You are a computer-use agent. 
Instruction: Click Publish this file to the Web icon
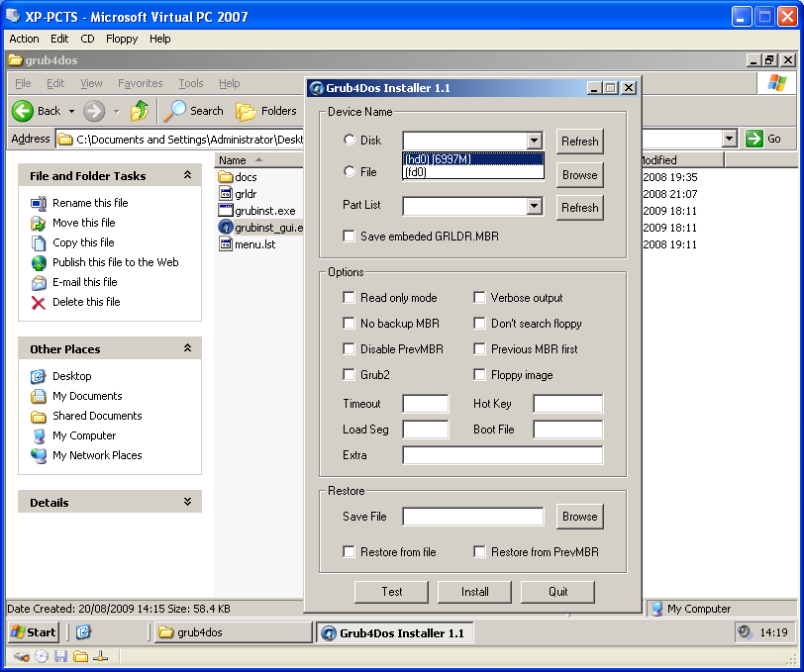(39, 262)
